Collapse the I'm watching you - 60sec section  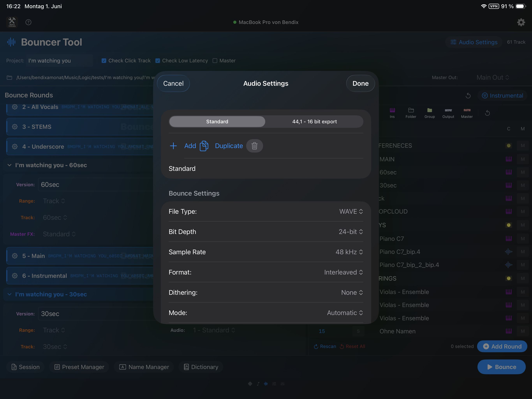tap(9, 165)
